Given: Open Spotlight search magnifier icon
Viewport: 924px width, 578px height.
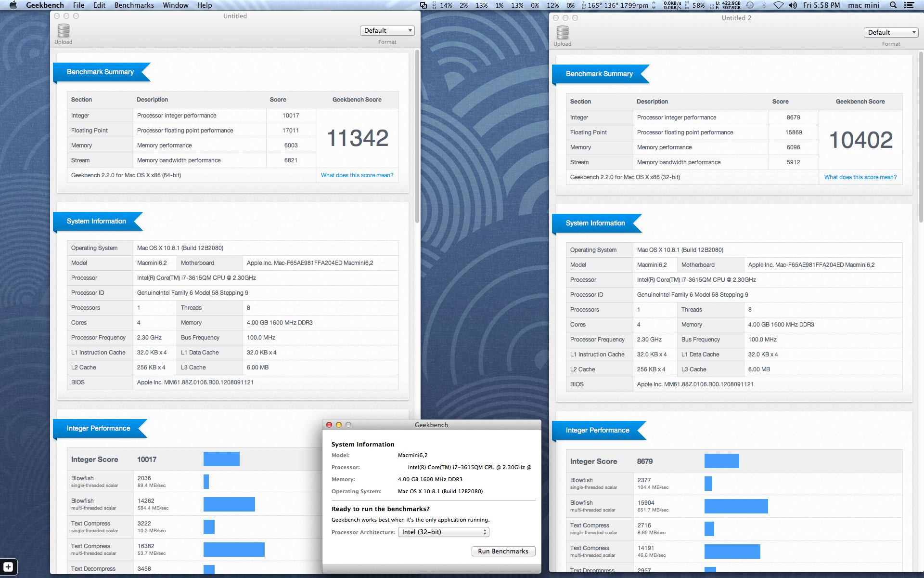Looking at the screenshot, I should (x=893, y=5).
